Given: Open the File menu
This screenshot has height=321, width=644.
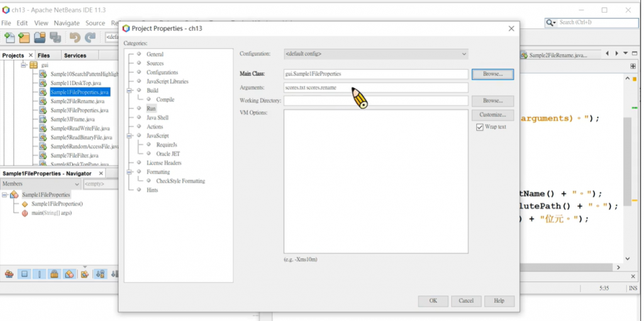Looking at the screenshot, I should pyautogui.click(x=6, y=23).
